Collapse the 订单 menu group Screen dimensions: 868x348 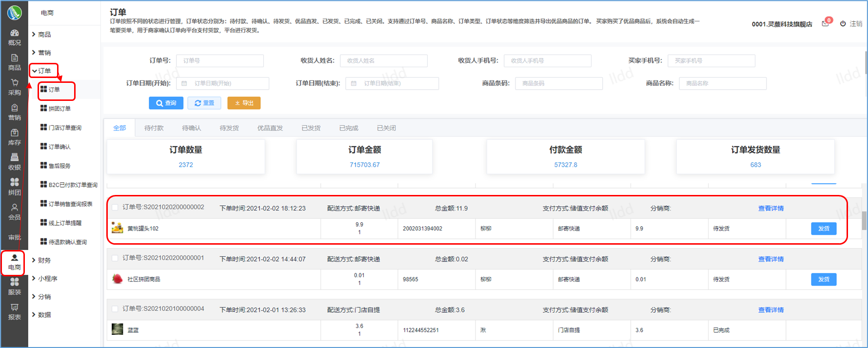pyautogui.click(x=41, y=71)
